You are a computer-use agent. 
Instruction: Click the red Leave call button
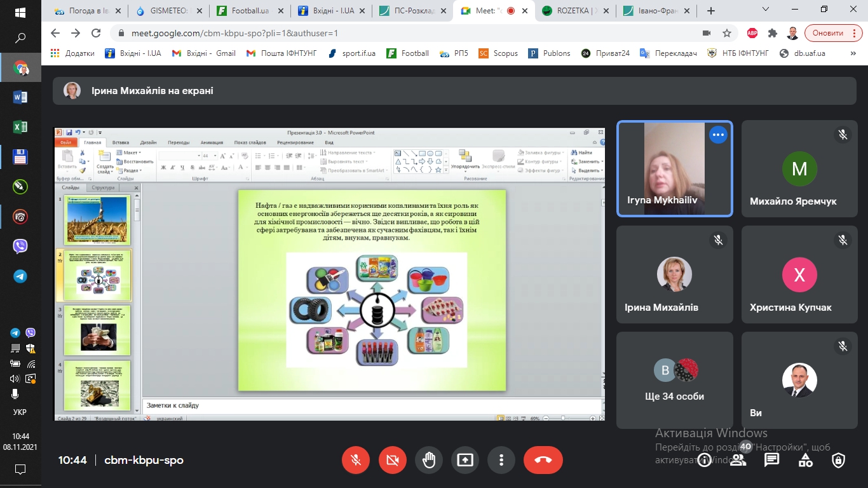point(543,460)
